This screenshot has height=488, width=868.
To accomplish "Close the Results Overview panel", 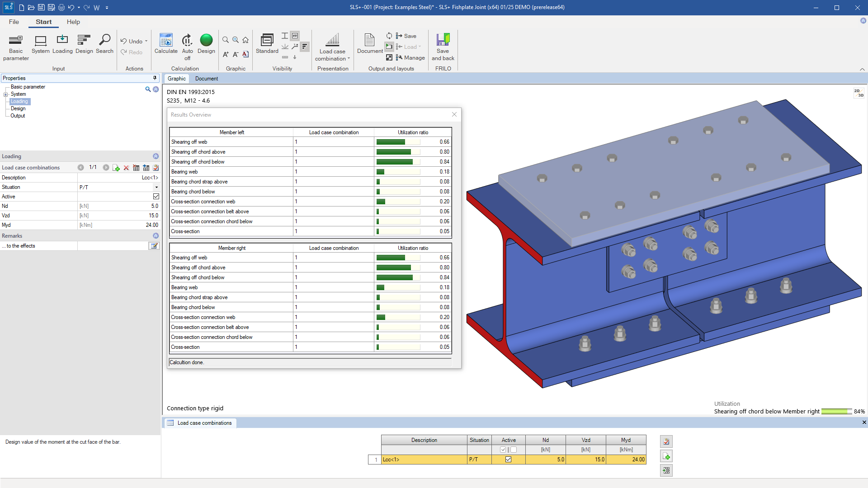I will pyautogui.click(x=454, y=115).
